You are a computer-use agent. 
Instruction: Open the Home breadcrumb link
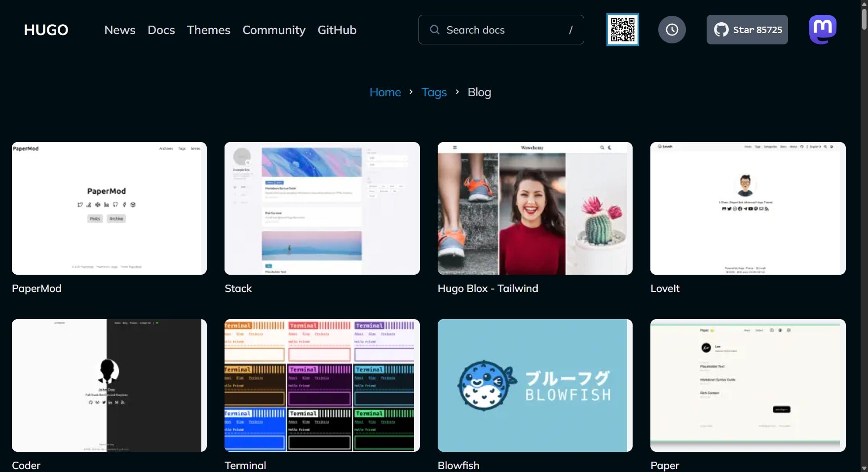[x=384, y=92]
